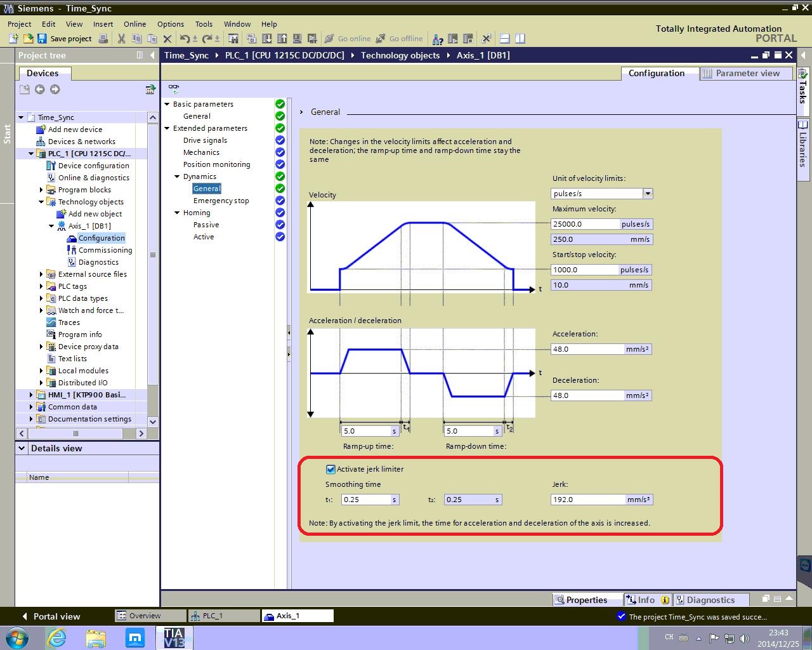Viewport: 812px width, 650px height.
Task: Click the monitor glasses icon
Action: coord(174,88)
